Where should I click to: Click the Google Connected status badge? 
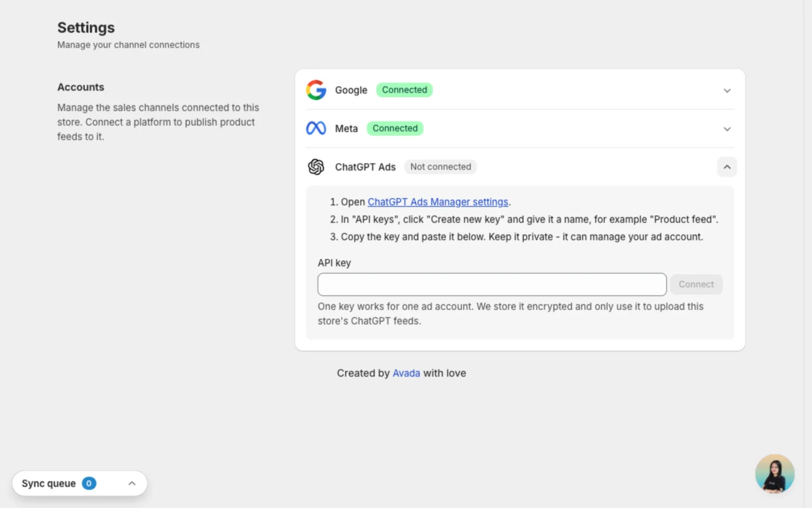pyautogui.click(x=404, y=90)
